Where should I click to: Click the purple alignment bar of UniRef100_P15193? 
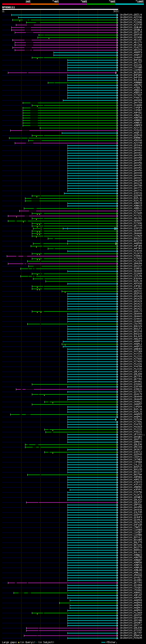click(x=64, y=130)
